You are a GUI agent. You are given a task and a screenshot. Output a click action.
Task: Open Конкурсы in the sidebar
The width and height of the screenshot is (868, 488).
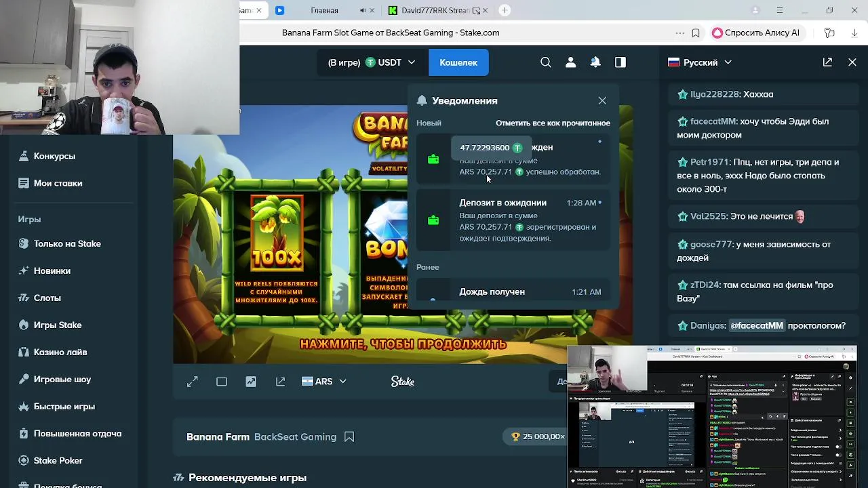coord(54,156)
